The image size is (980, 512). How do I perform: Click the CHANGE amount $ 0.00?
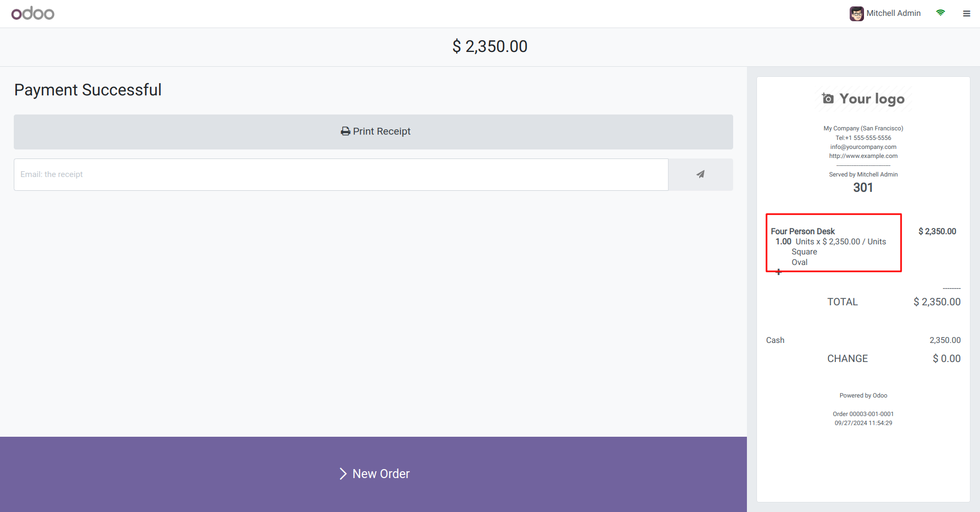[946, 359]
